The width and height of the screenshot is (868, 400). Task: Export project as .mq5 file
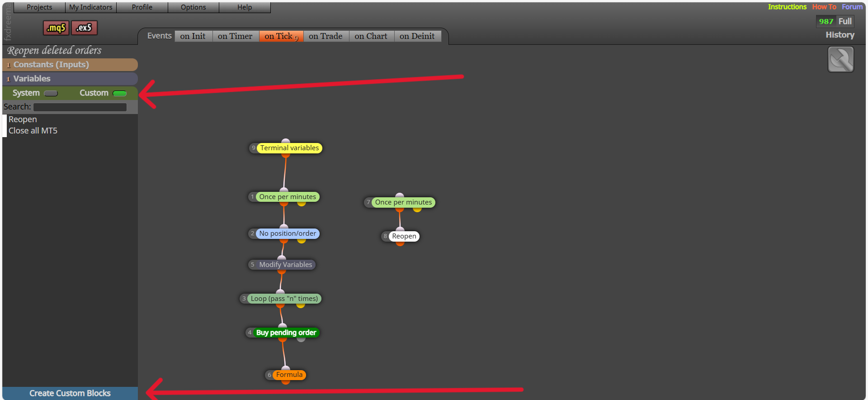tap(56, 28)
